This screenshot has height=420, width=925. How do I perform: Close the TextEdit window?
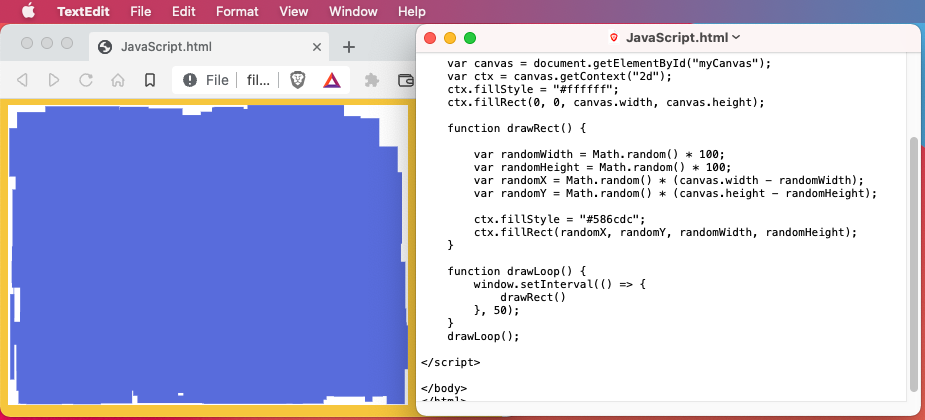pyautogui.click(x=430, y=38)
